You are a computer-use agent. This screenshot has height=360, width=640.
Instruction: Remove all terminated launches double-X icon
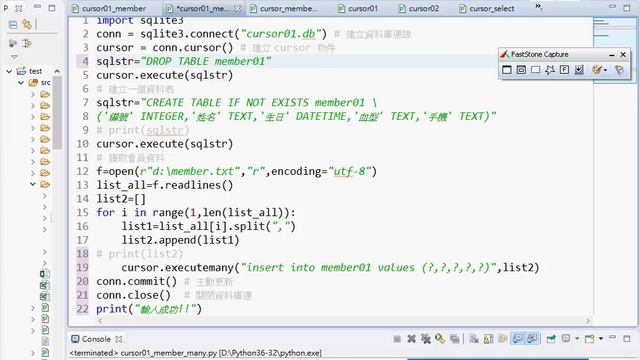click(426, 339)
